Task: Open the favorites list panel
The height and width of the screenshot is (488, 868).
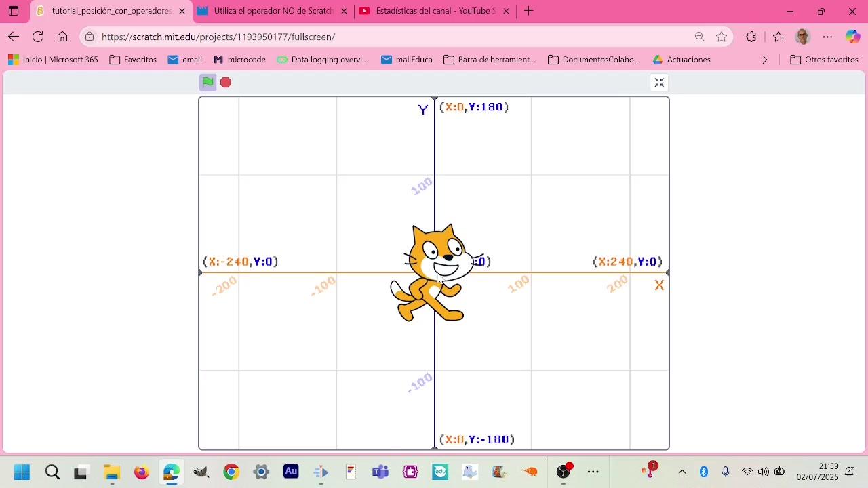Action: 778,37
